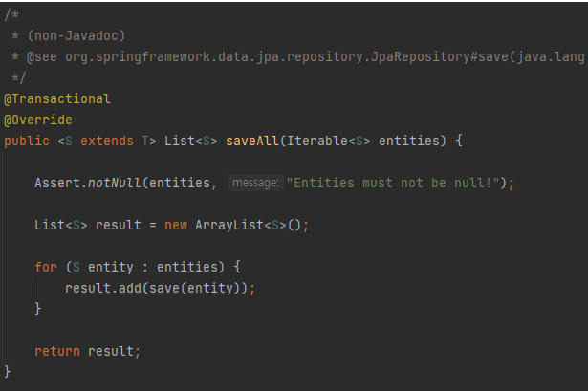The image size is (588, 392).
Task: Click closing brace of the for loop
Action: pos(38,309)
